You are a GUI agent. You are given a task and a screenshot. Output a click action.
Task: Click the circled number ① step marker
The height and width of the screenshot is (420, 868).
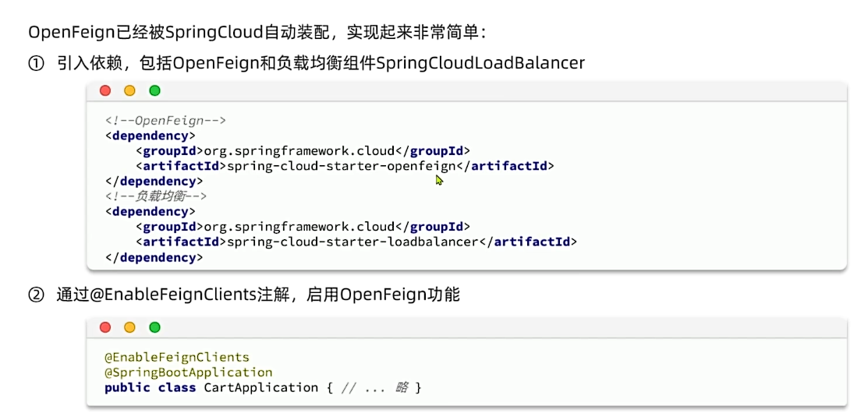coord(36,63)
